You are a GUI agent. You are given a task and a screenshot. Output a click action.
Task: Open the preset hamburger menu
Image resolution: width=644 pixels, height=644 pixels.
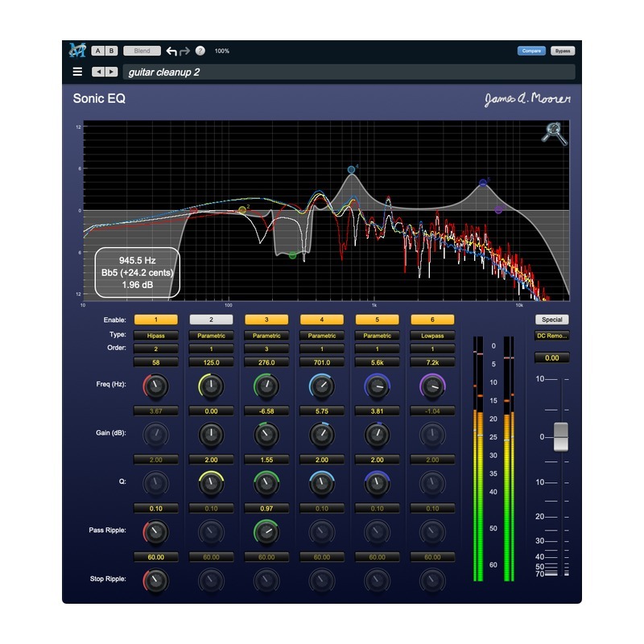click(x=77, y=72)
